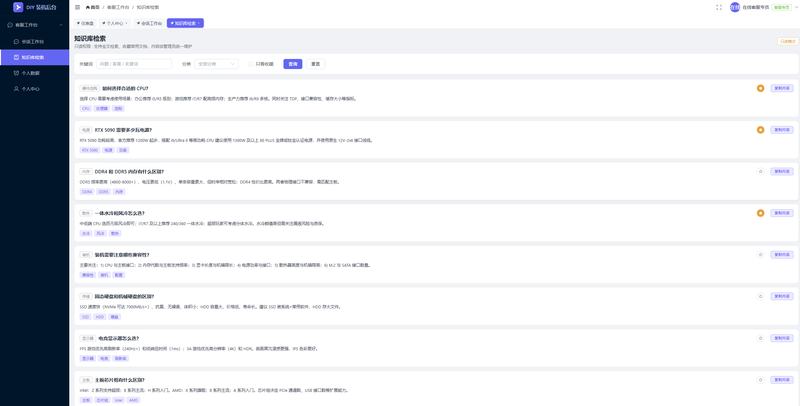The image size is (800, 406).
Task: Copy content of the RTX 5090 article
Action: click(782, 130)
